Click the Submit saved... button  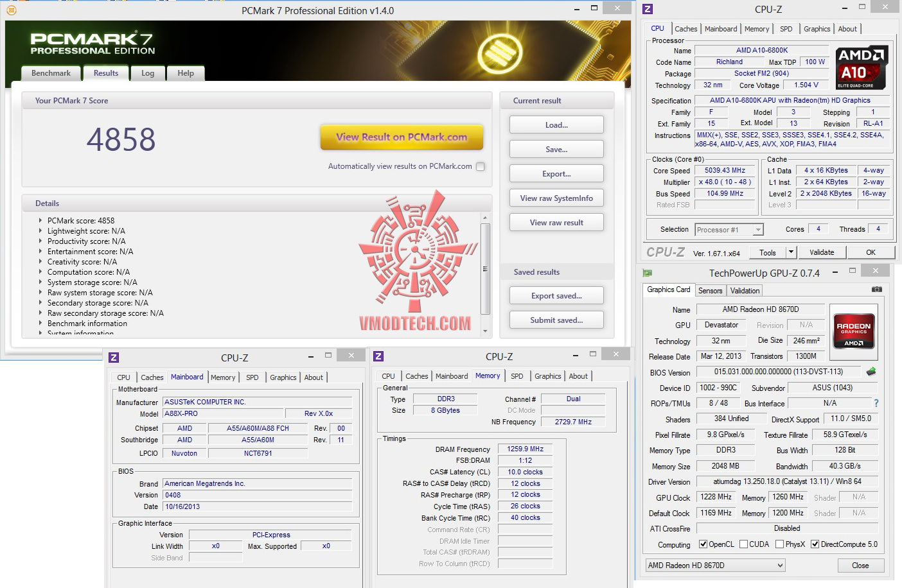(556, 320)
